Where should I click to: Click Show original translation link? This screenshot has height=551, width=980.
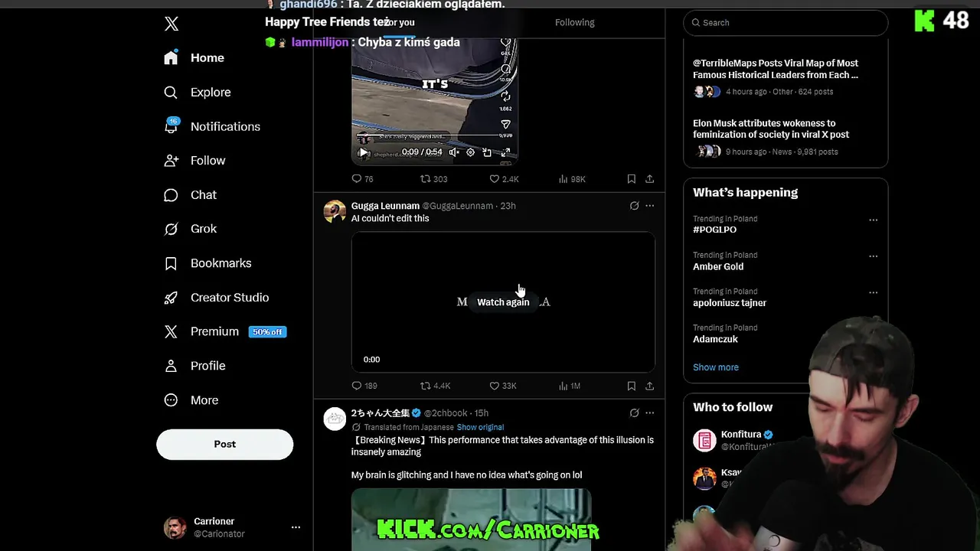click(480, 427)
